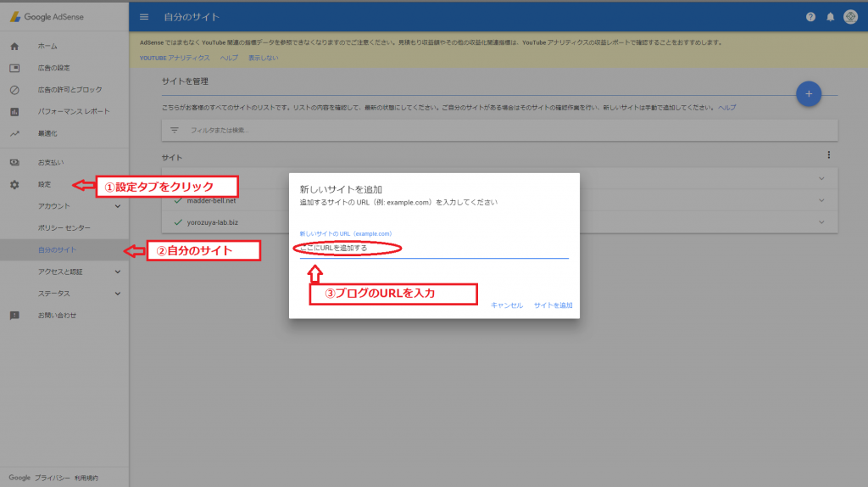The width and height of the screenshot is (868, 487).
Task: Expand the ステータス submenu
Action: (117, 294)
